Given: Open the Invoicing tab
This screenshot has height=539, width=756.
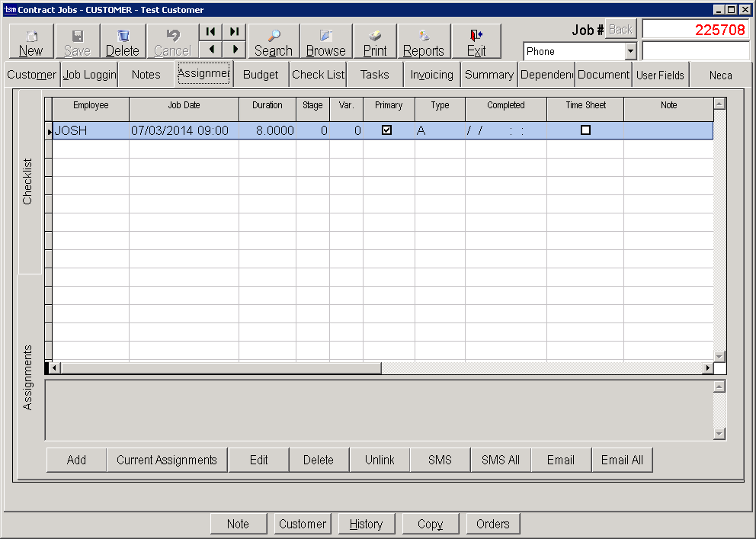Looking at the screenshot, I should pos(431,75).
